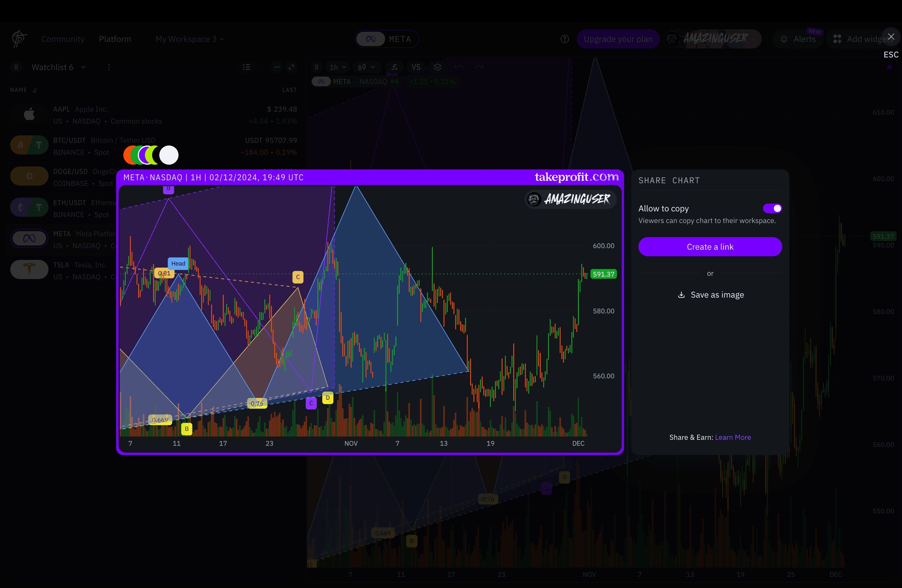Click the $ 239.48 AAPL last price
Viewport: 902px width, 588px height.
(282, 109)
